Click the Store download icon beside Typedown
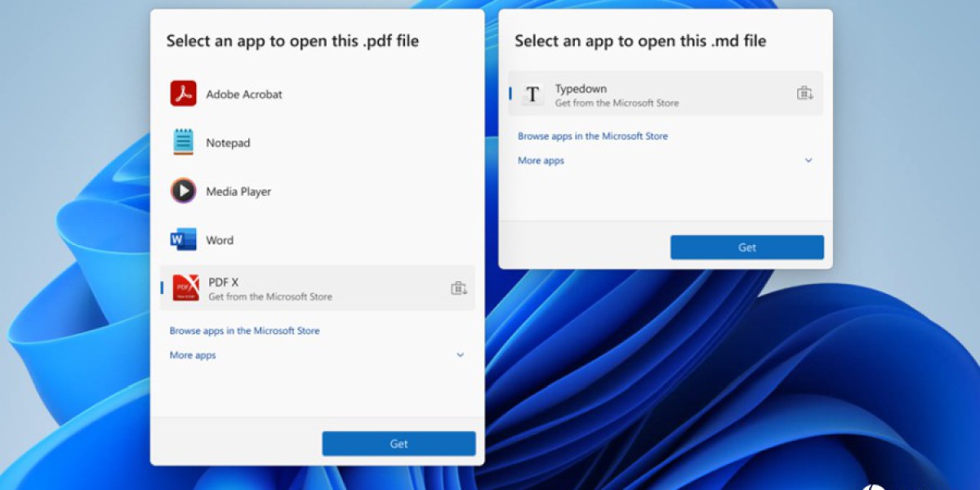 pyautogui.click(x=805, y=93)
